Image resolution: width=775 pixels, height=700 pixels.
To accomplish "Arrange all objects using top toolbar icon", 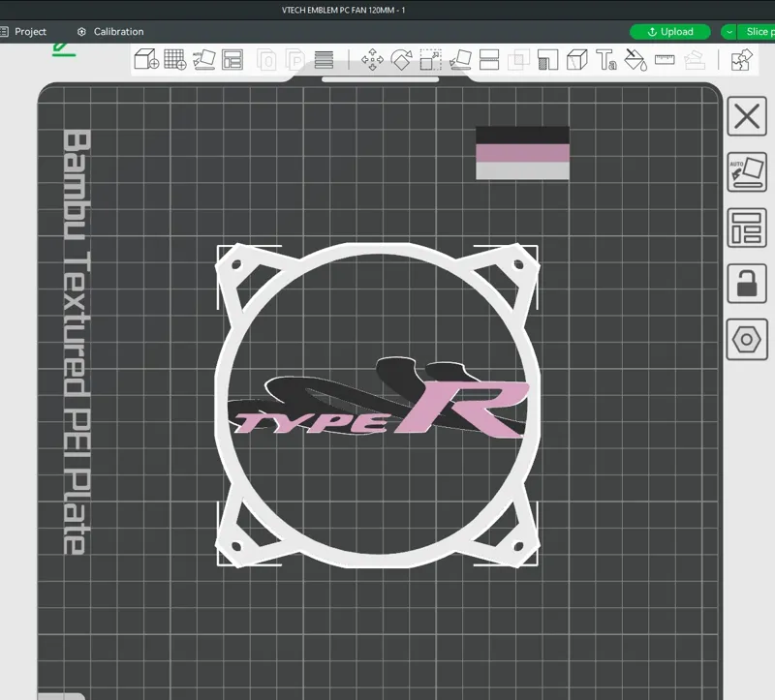I will (x=232, y=60).
